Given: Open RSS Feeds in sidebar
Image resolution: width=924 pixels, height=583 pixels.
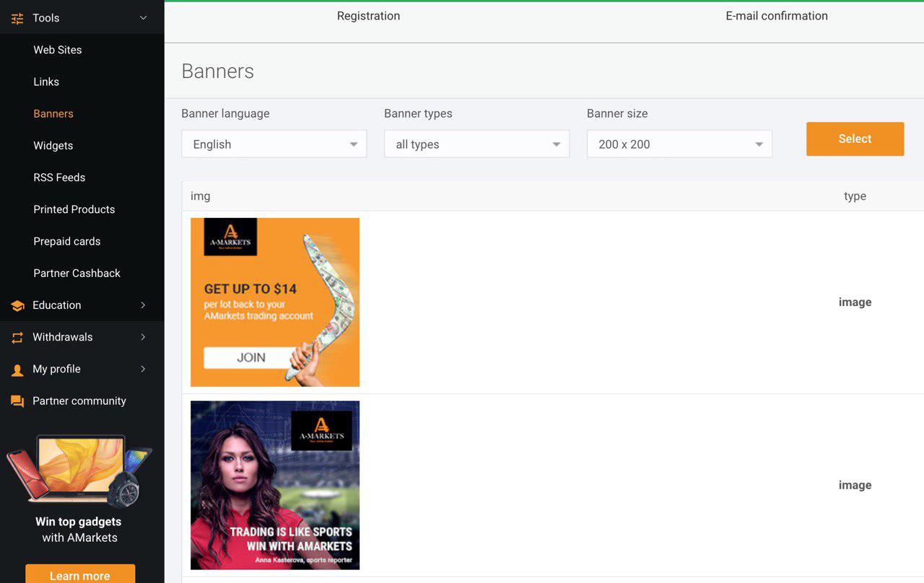Looking at the screenshot, I should point(59,177).
